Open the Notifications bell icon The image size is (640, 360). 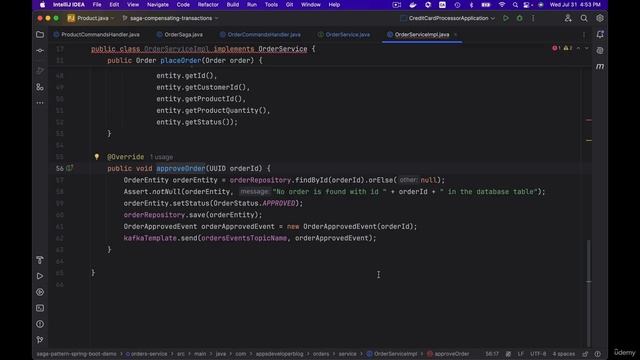pos(600,35)
